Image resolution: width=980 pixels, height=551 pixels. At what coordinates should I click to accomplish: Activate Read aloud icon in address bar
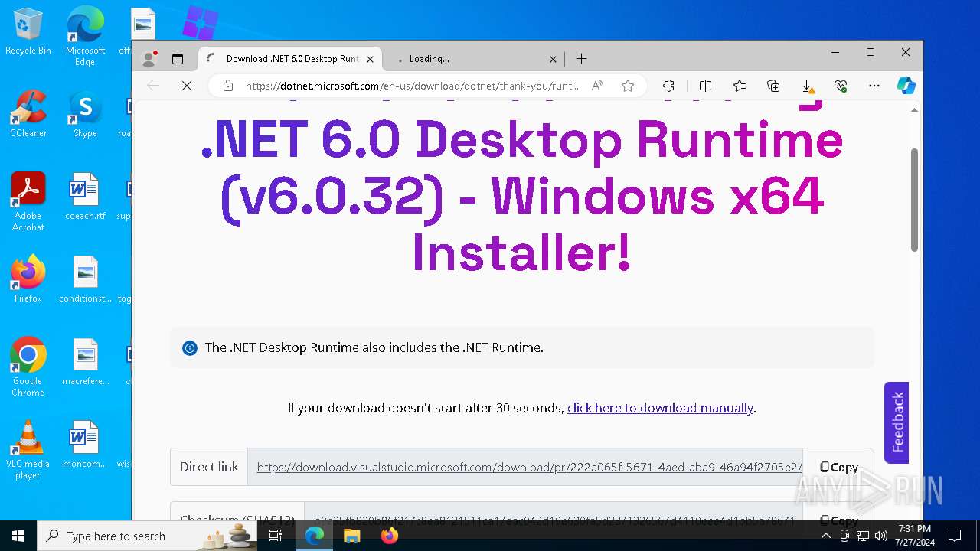tap(598, 86)
